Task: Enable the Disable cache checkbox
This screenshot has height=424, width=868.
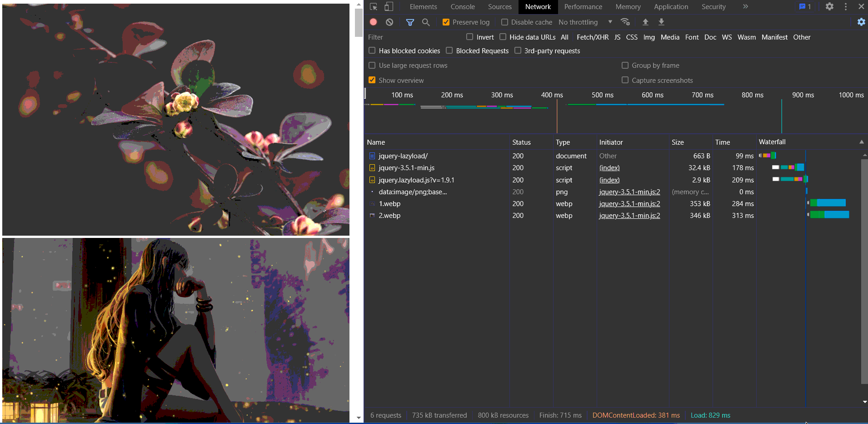Action: point(504,22)
